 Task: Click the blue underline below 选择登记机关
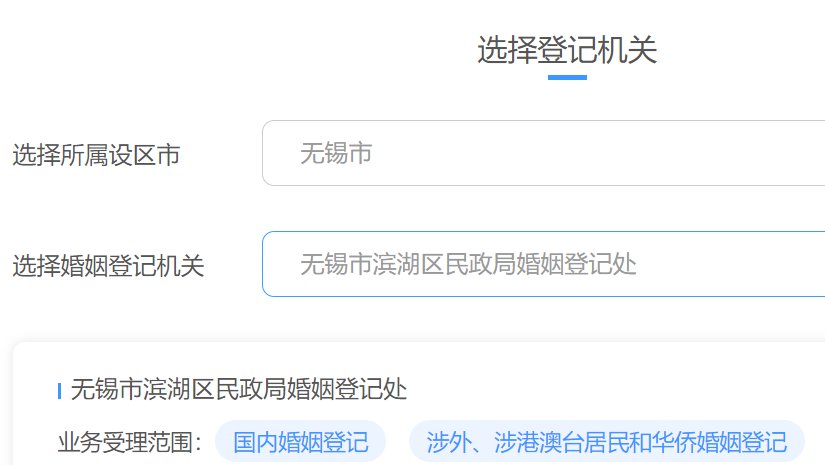567,77
